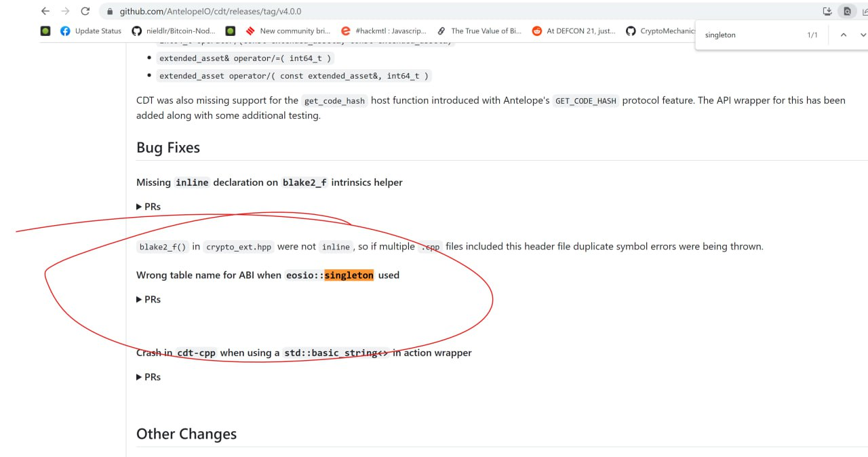Open The True Value of Bi bookmark

(x=484, y=31)
